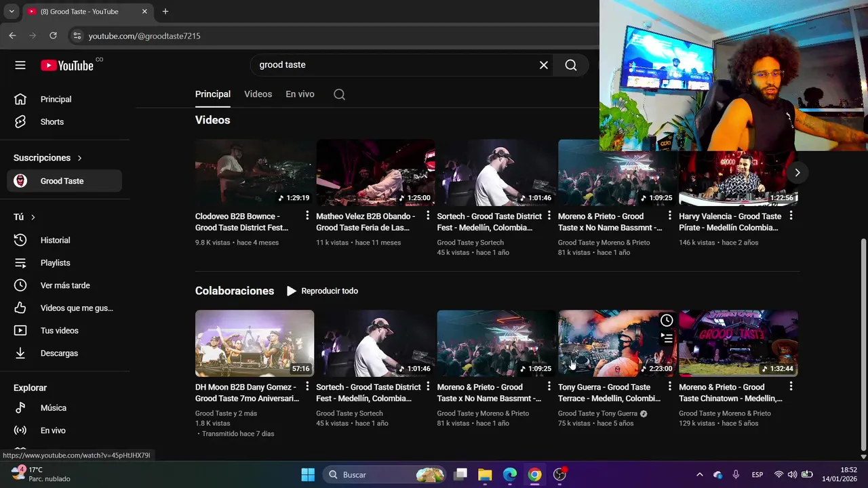Click the page vertical scrollbar
Image resolution: width=868 pixels, height=488 pixels.
863,344
